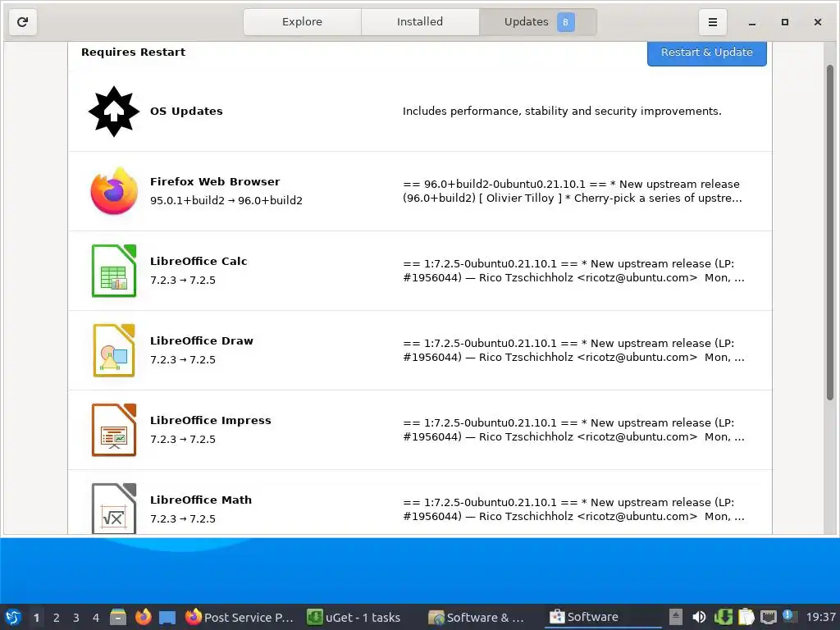Screen dimensions: 840x630
Task: Click the removable media tray icon
Action: point(676,617)
